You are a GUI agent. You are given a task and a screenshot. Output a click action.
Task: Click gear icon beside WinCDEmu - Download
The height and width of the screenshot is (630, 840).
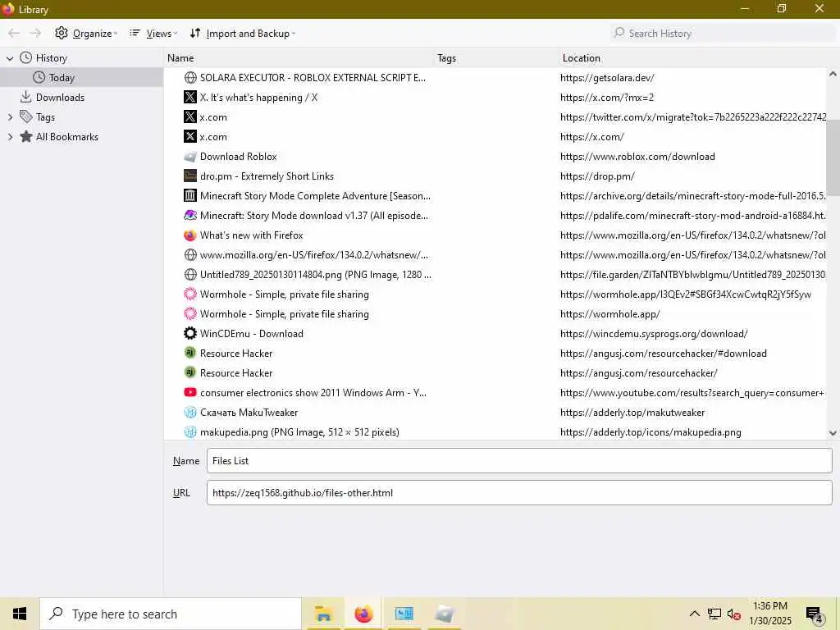(190, 333)
